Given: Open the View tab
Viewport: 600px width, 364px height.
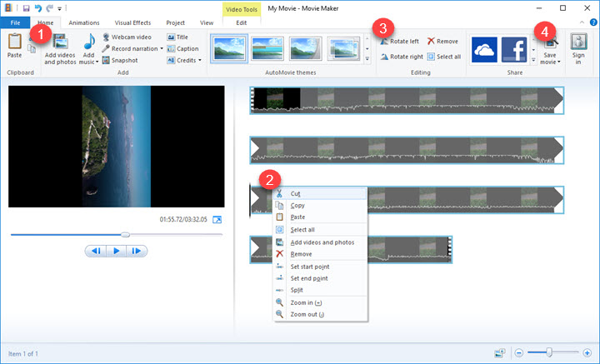Looking at the screenshot, I should tap(207, 22).
